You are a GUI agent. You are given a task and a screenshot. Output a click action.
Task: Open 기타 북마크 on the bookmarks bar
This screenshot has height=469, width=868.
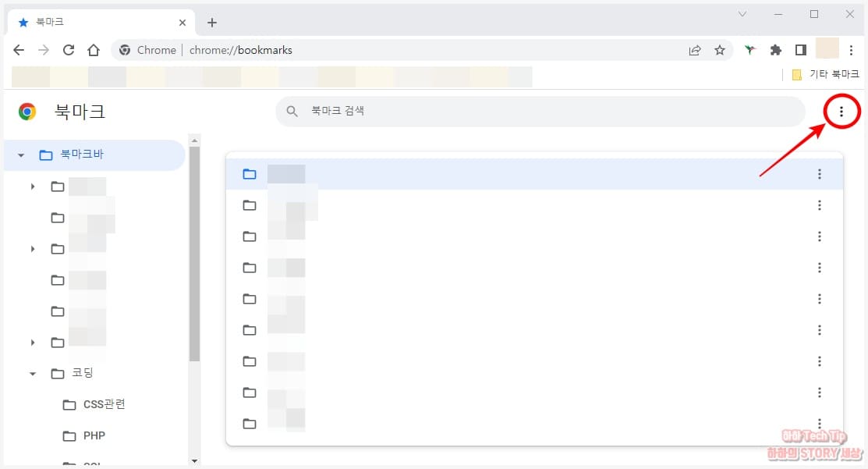point(824,74)
